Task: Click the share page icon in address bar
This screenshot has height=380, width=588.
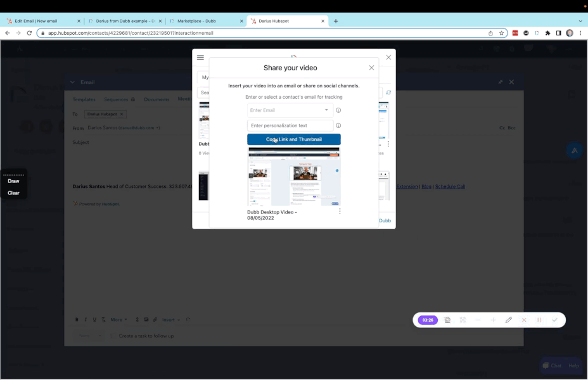Action: pyautogui.click(x=490, y=33)
